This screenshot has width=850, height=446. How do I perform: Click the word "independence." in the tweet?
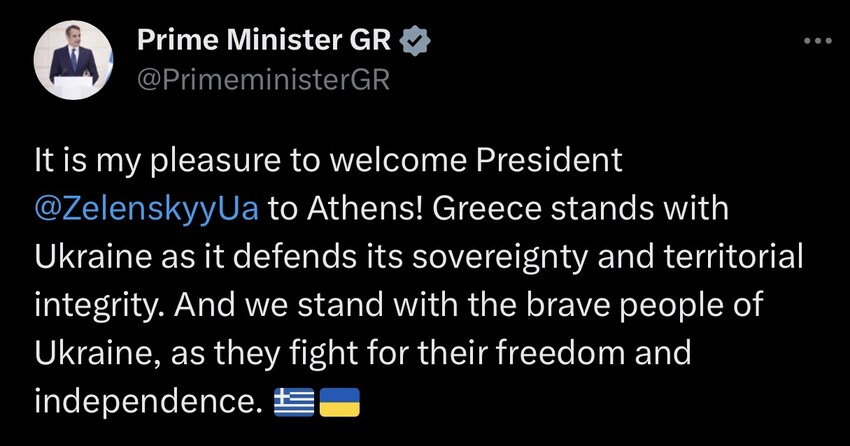[149, 402]
